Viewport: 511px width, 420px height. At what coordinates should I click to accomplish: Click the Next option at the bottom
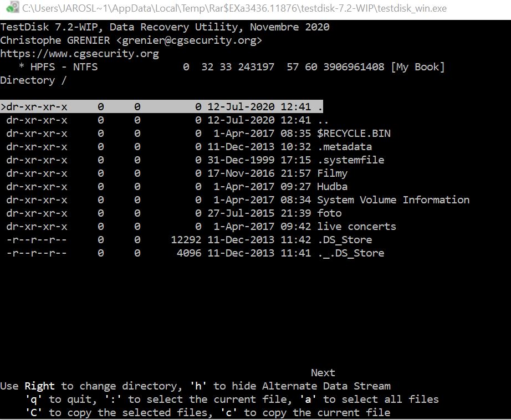pyautogui.click(x=323, y=373)
